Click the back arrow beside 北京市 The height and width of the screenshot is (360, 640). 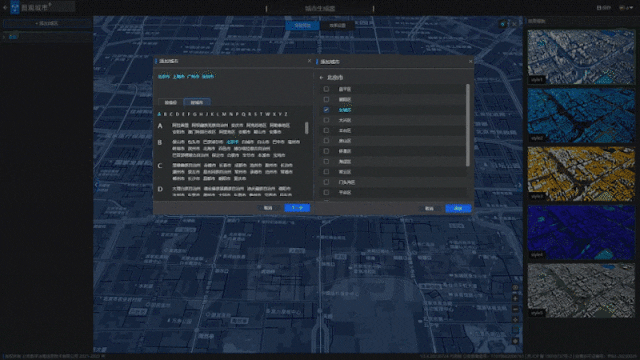[321, 78]
